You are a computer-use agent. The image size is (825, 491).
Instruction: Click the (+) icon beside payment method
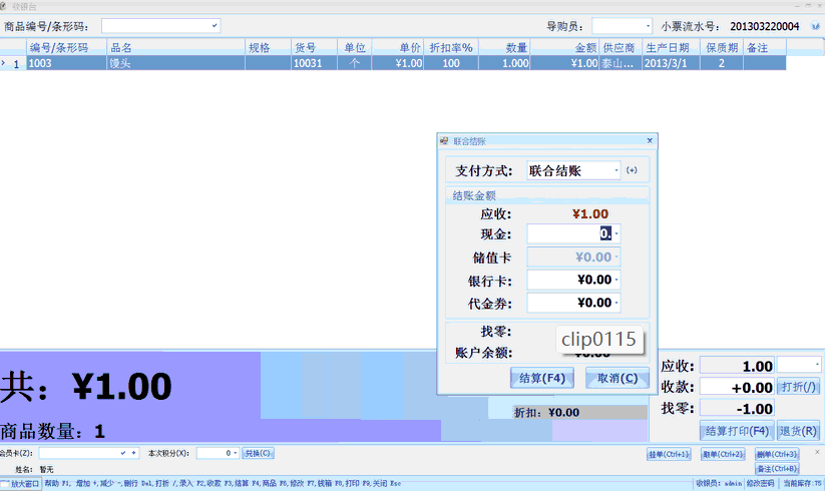[632, 170]
